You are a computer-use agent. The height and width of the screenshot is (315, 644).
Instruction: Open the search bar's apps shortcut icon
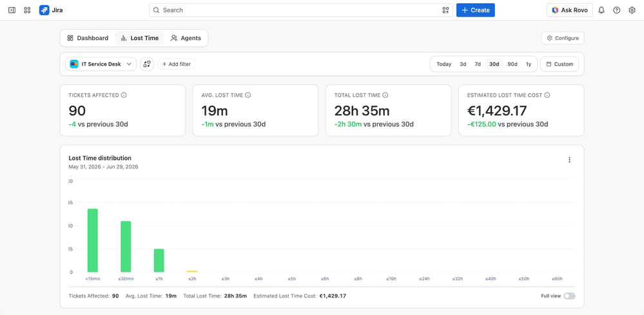pos(445,10)
